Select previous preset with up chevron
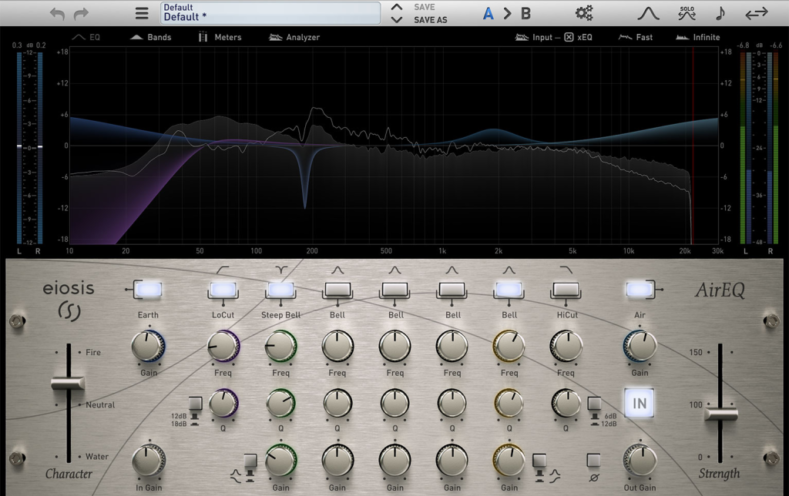Image resolution: width=789 pixels, height=496 pixels. click(x=397, y=7)
